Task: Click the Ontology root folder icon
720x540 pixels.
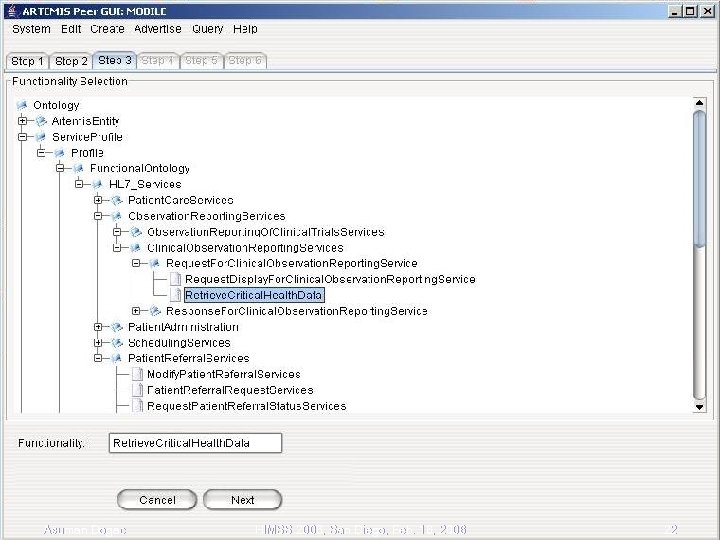Action: (x=22, y=106)
